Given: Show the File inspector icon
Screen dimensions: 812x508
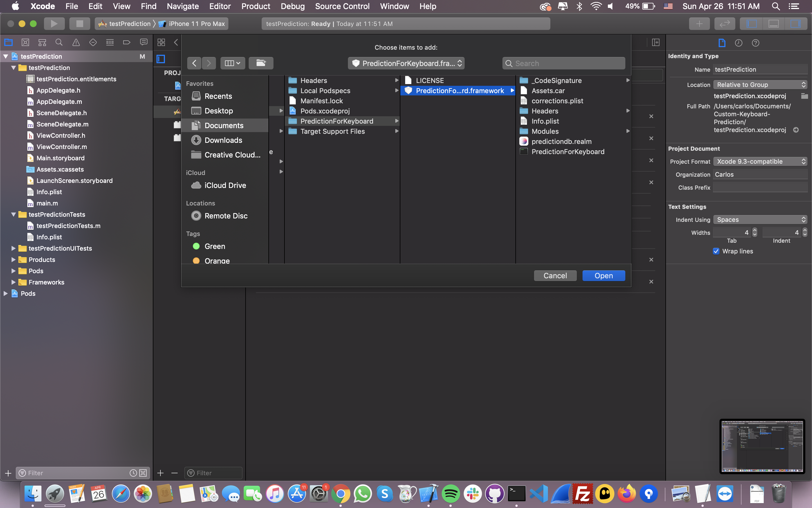Looking at the screenshot, I should tap(722, 43).
